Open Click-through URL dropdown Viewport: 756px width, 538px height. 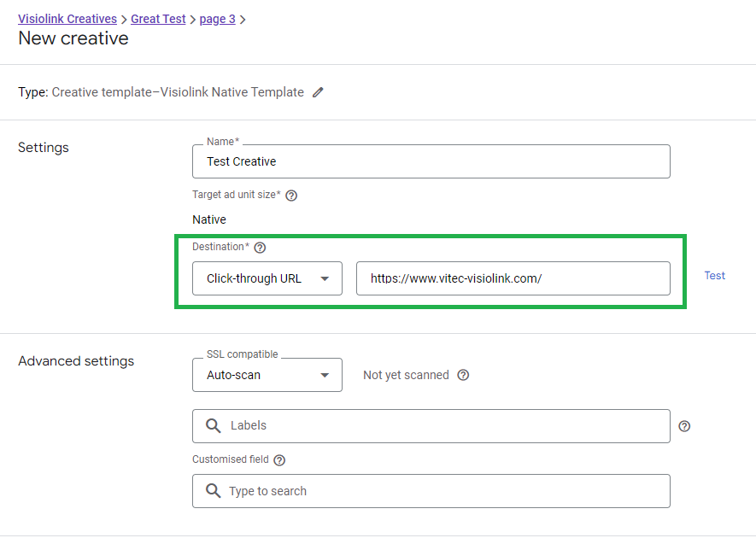point(267,278)
